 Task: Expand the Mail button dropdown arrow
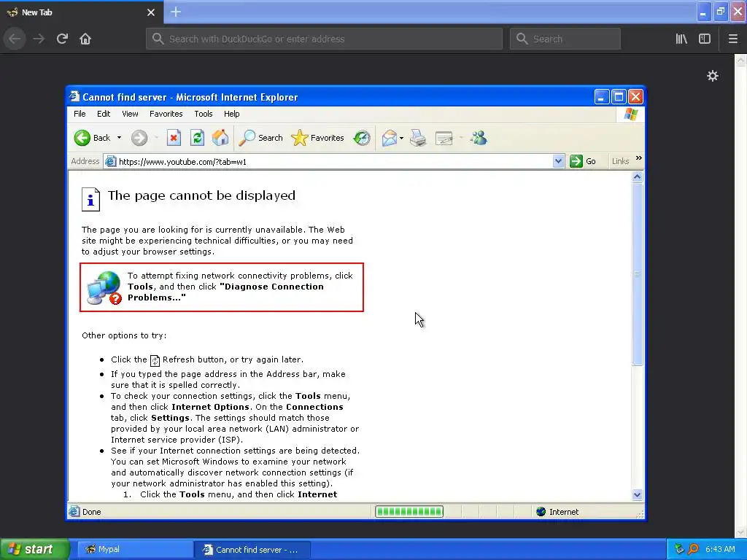[402, 138]
